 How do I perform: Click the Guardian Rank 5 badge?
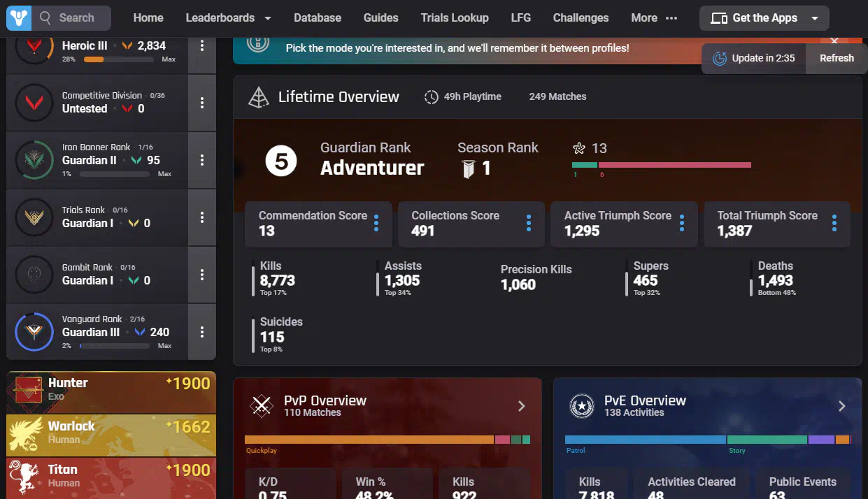pyautogui.click(x=281, y=161)
